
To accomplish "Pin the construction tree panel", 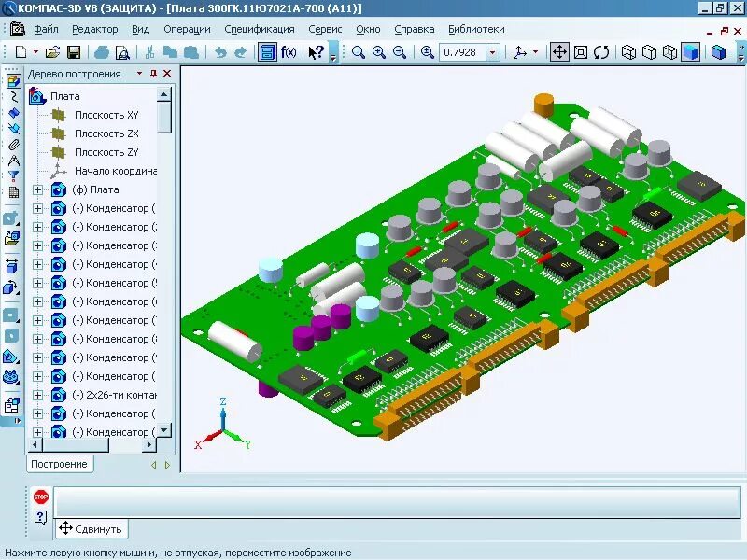I will point(153,74).
